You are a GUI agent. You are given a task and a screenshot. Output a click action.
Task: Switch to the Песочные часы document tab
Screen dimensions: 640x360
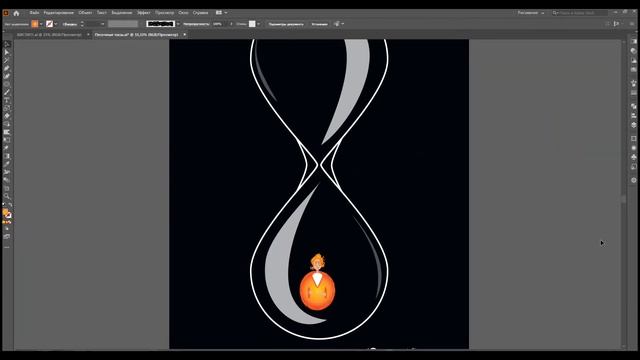point(137,35)
